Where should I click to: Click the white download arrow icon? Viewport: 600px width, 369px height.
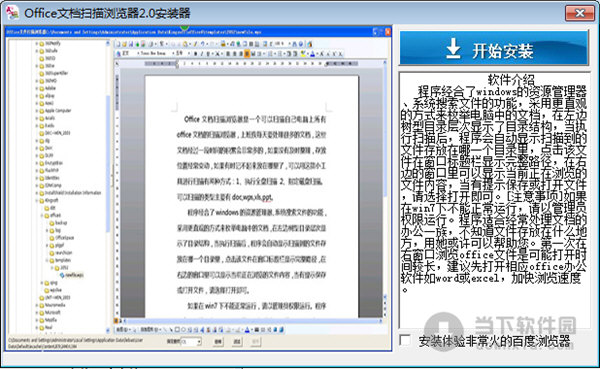(453, 49)
